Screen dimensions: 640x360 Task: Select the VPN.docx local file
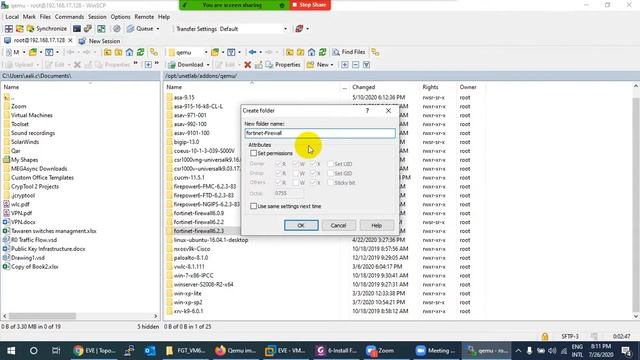23,222
